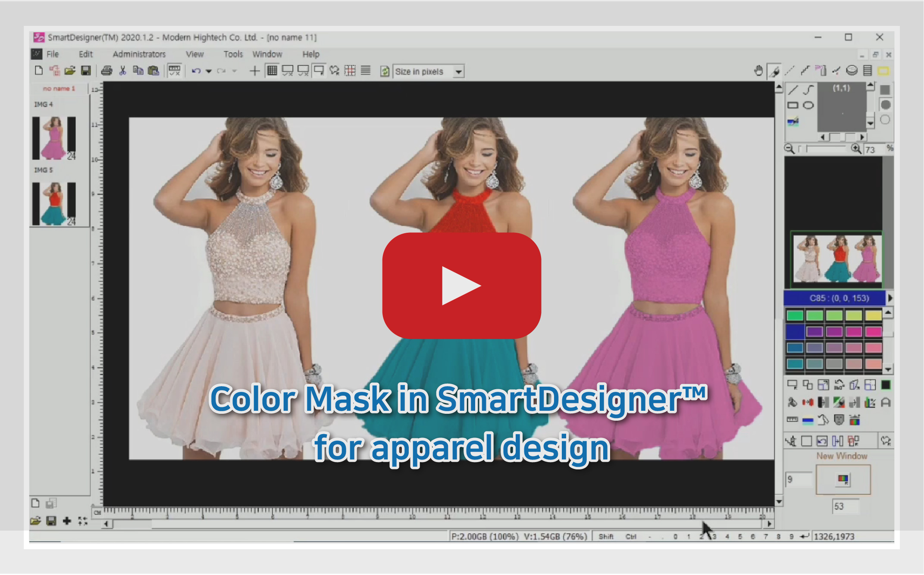Click the zoom percent field showing 73
This screenshot has height=575, width=924.
tap(874, 149)
